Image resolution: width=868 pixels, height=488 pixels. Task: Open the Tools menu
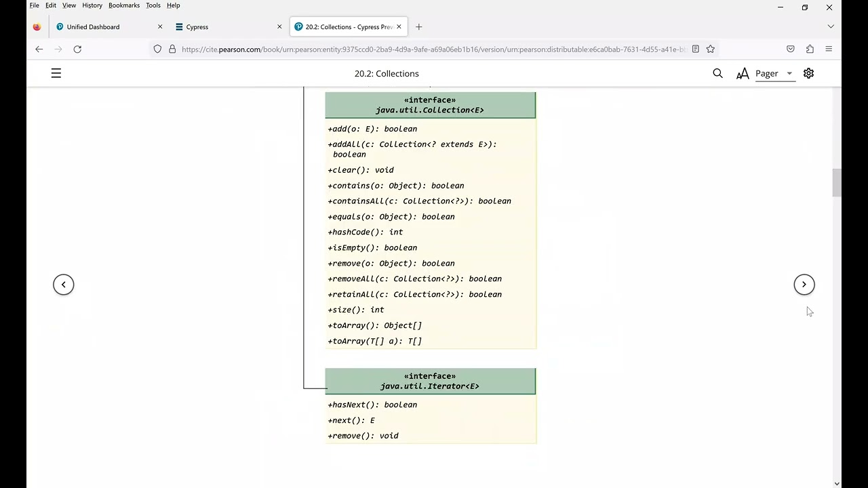pos(153,5)
